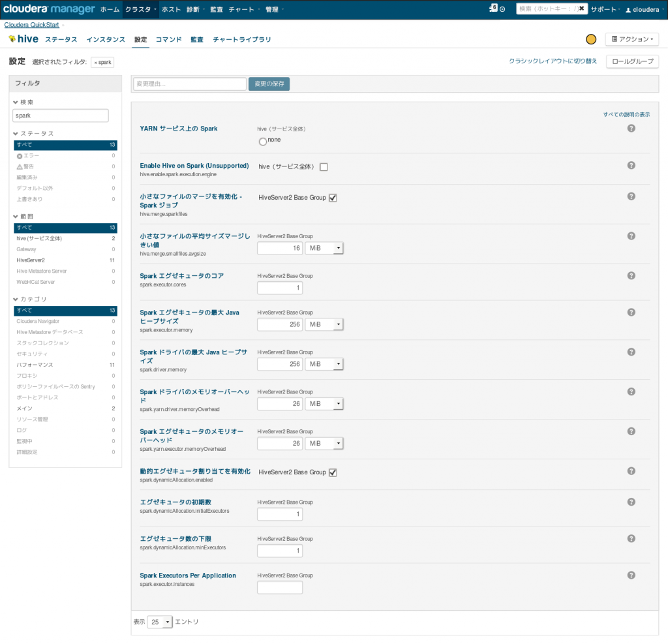Change entries-per-page dropdown showing 25
Screen dimensions: 668x644
click(160, 622)
